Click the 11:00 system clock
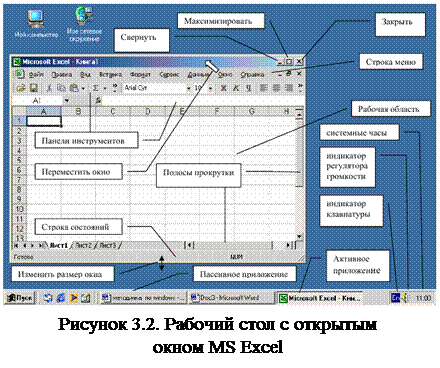 423,298
